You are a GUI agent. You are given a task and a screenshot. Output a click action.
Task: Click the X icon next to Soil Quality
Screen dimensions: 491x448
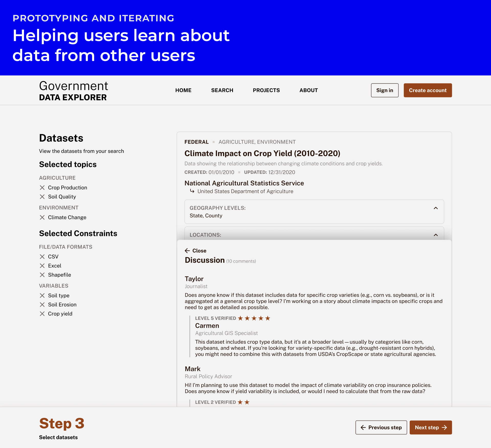pos(42,197)
